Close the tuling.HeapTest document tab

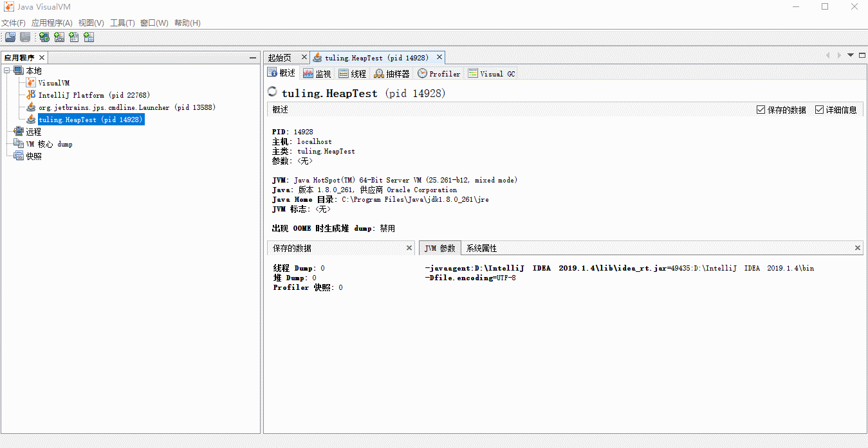(439, 57)
